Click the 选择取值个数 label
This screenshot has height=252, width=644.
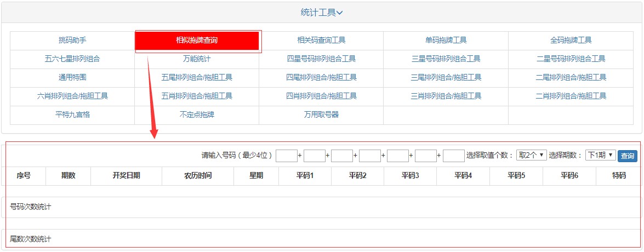pos(489,156)
